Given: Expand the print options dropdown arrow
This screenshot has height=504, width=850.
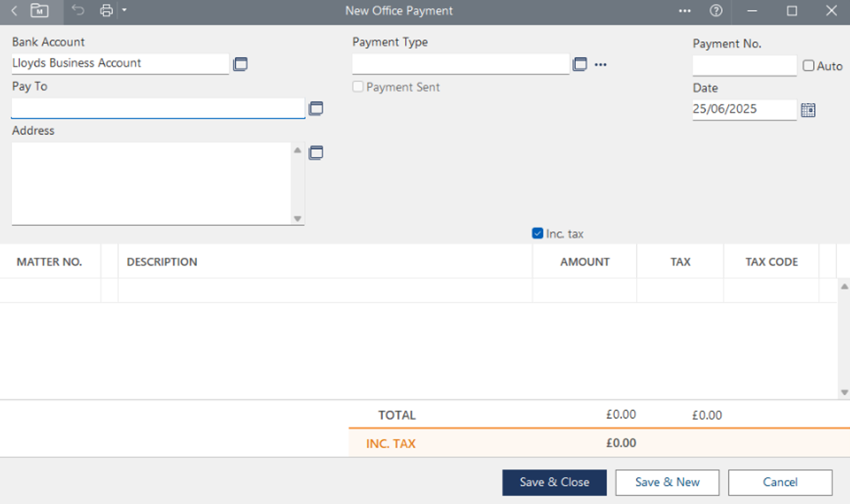Looking at the screenshot, I should click(124, 10).
